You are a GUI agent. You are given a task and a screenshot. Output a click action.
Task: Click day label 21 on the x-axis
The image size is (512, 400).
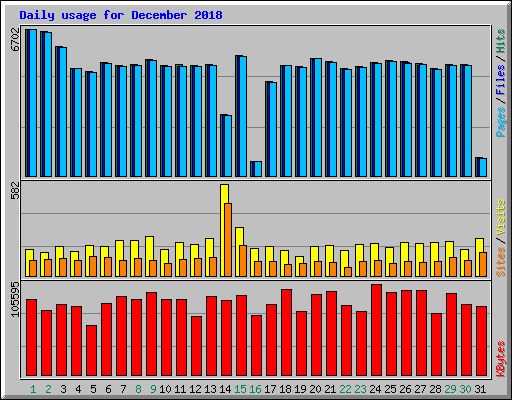330,389
